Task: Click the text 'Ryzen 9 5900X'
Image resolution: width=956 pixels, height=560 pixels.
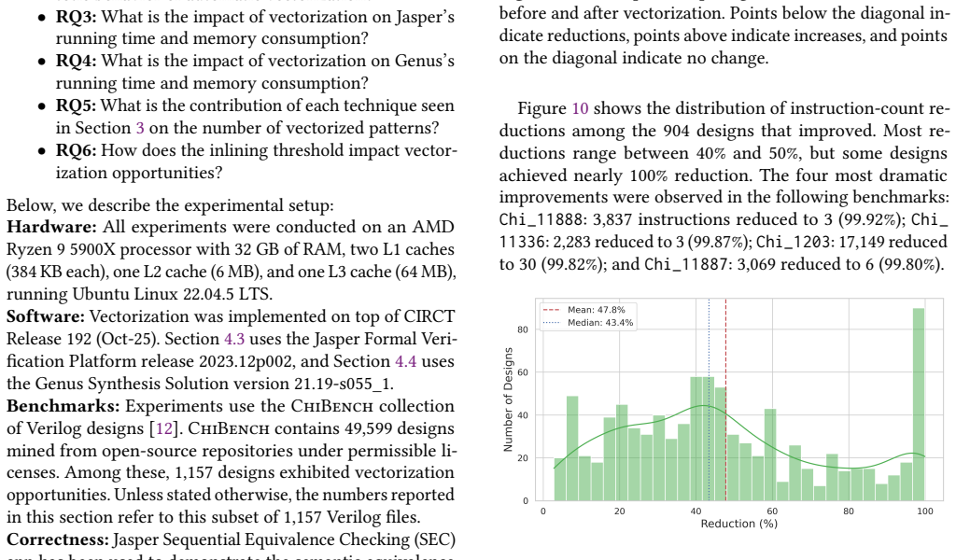Action: (60, 249)
